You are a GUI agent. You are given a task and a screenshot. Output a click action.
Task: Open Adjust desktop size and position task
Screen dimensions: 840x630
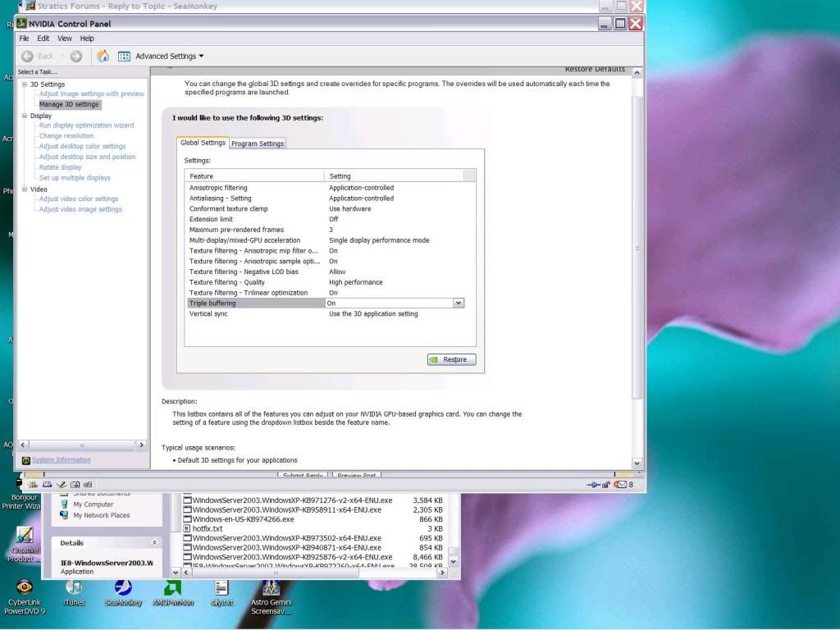pos(87,157)
